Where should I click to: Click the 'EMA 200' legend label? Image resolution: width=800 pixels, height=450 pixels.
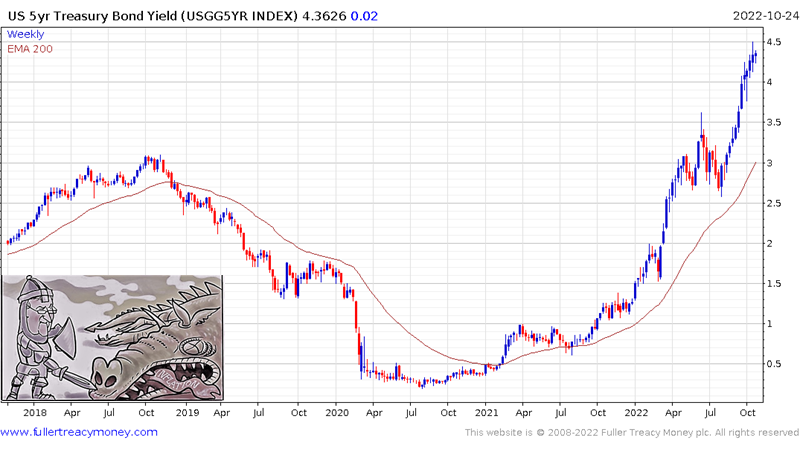[30, 49]
